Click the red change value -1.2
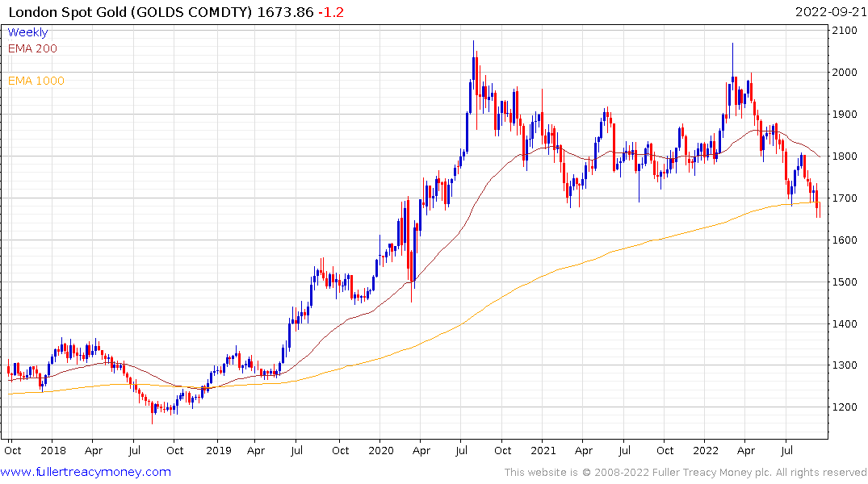Viewport: 868px width, 484px height. 331,12
